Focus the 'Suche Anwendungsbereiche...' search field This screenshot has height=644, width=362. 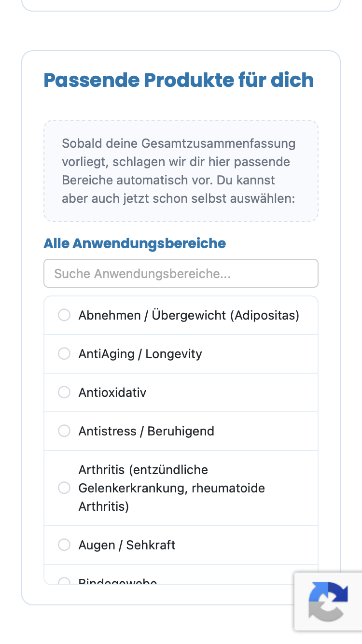[181, 274]
